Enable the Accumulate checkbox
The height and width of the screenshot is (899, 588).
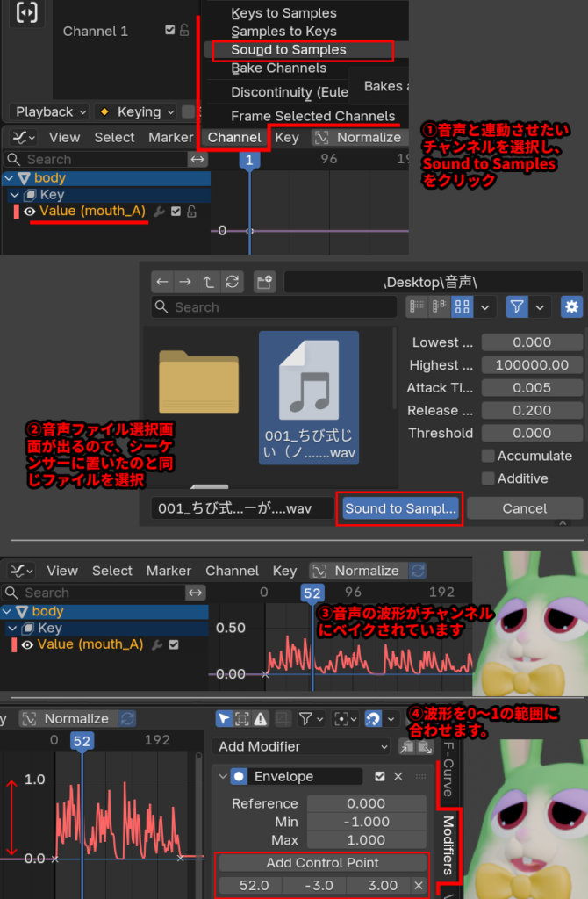point(488,456)
